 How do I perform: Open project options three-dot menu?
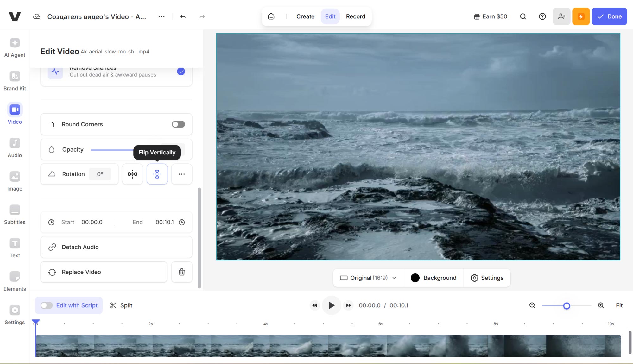click(161, 16)
